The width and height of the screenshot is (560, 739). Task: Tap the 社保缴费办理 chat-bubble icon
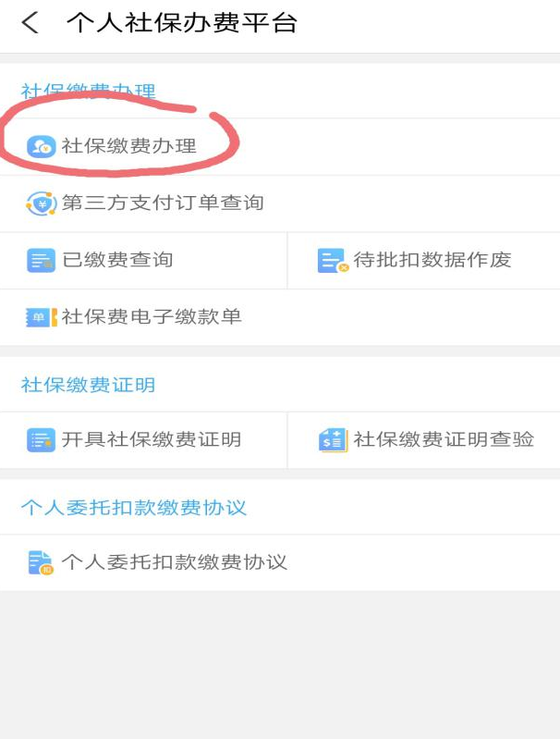(x=41, y=146)
